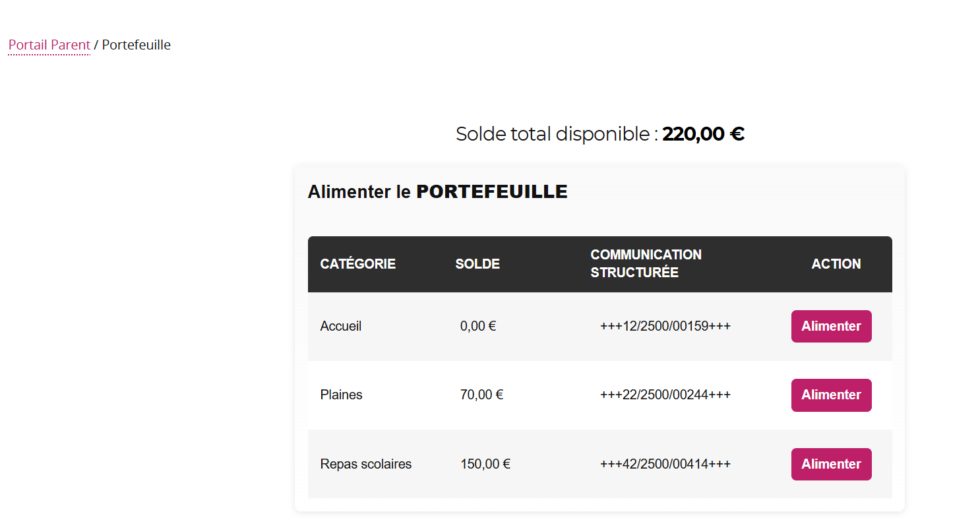Image resolution: width=980 pixels, height=526 pixels.
Task: Click the Alimenter button for Repas scolaires
Action: 831,464
